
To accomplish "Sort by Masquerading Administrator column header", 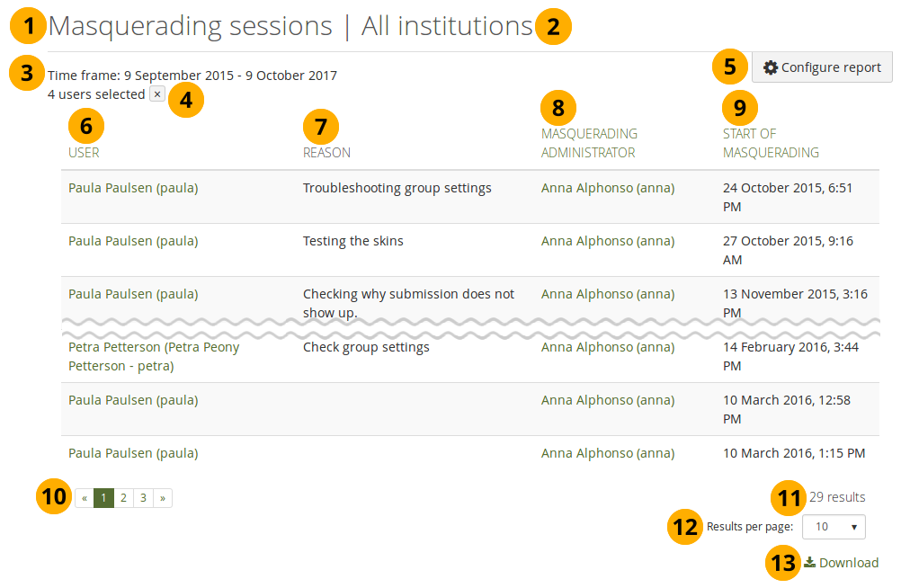I will 588,143.
